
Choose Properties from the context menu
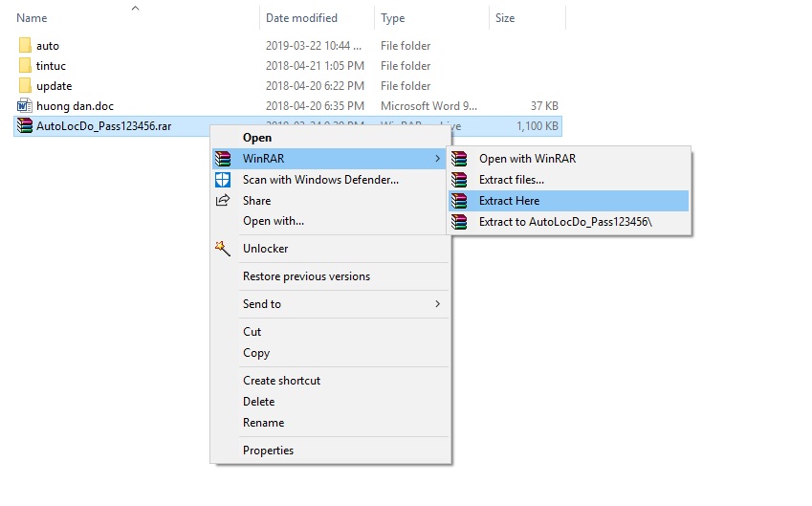pos(268,451)
